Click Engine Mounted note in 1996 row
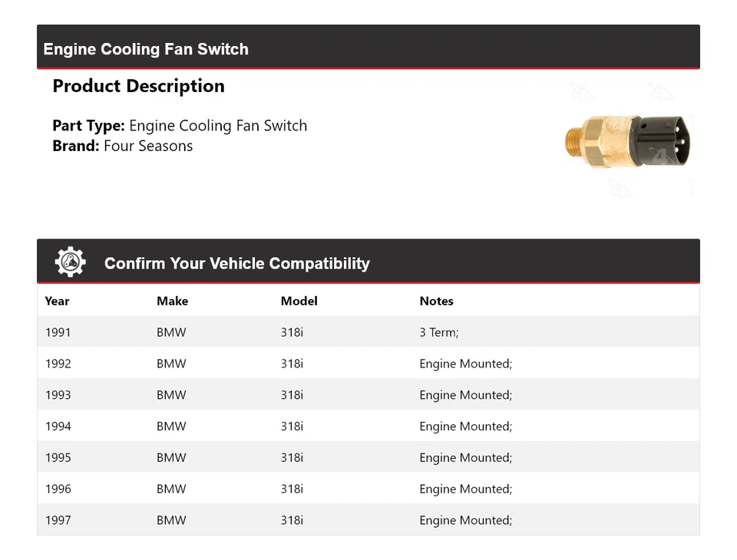 465,489
